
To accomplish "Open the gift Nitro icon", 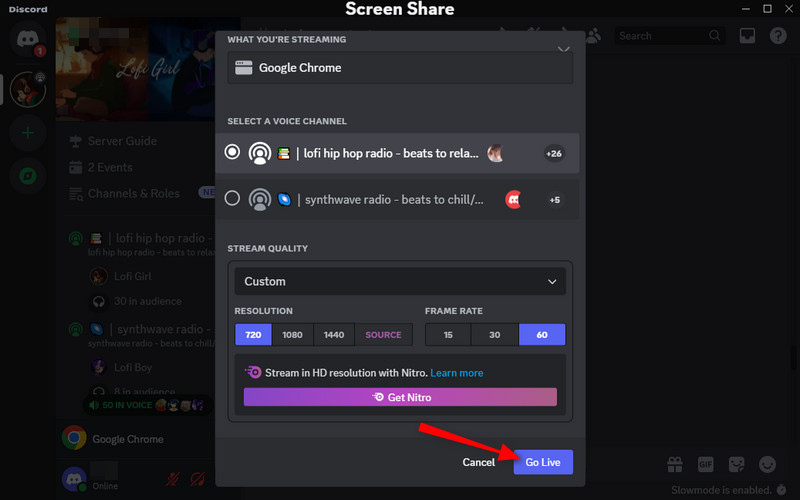I will (675, 464).
